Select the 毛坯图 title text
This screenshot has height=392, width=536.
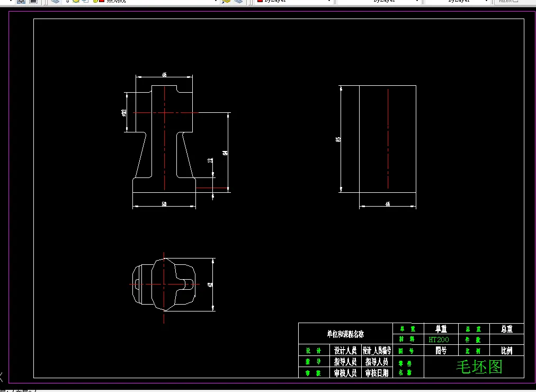479,367
